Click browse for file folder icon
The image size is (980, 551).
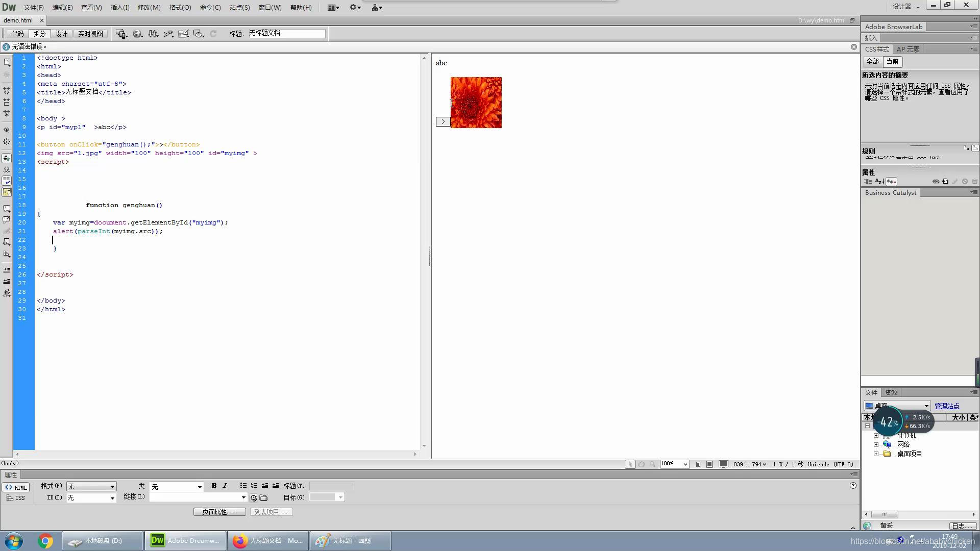[x=263, y=497]
